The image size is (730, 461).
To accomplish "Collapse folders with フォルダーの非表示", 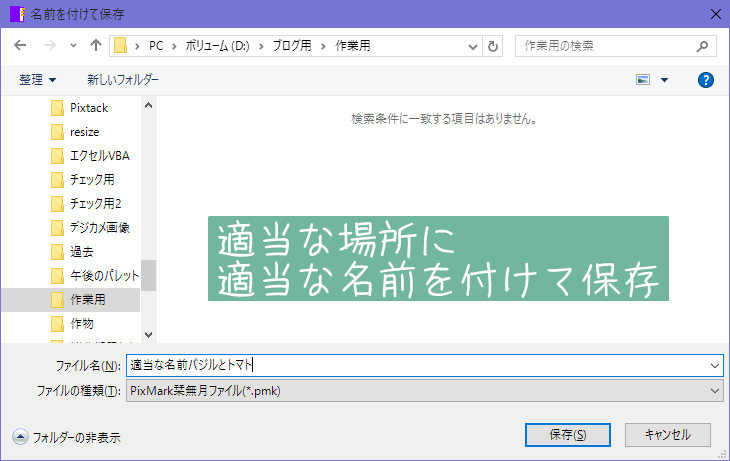I will pos(67,437).
